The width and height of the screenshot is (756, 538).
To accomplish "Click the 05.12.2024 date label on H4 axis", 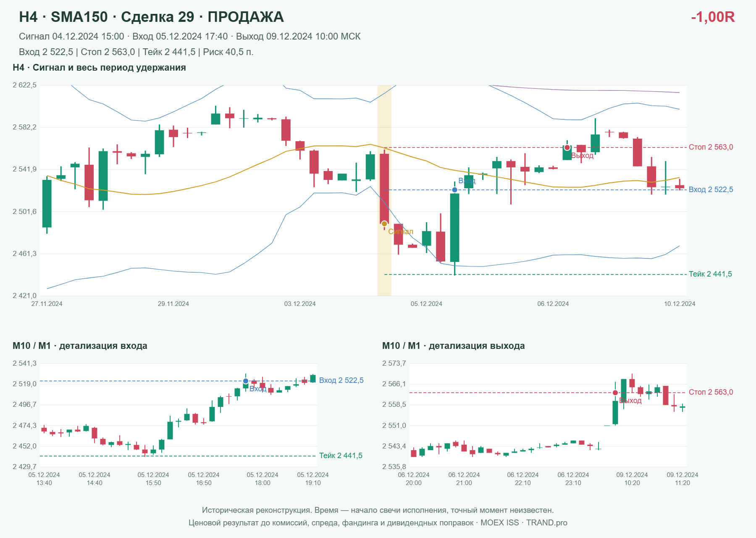I will click(x=426, y=304).
